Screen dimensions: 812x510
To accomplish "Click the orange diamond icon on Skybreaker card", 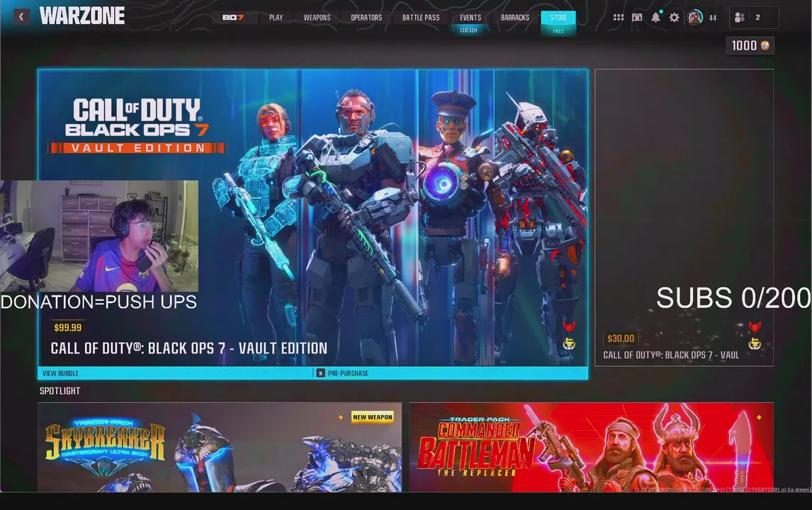I will pyautogui.click(x=340, y=416).
